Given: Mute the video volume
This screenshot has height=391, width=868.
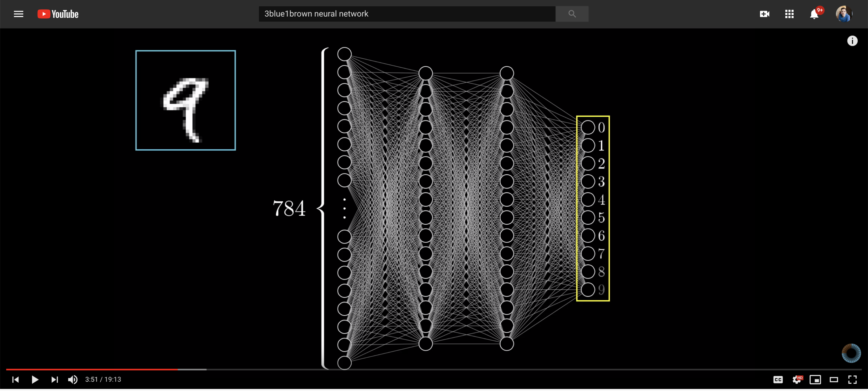Looking at the screenshot, I should point(73,380).
